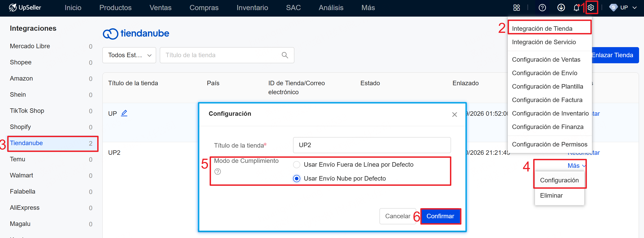The image size is (644, 238).
Task: Close the Configuración dialog
Action: pyautogui.click(x=454, y=114)
